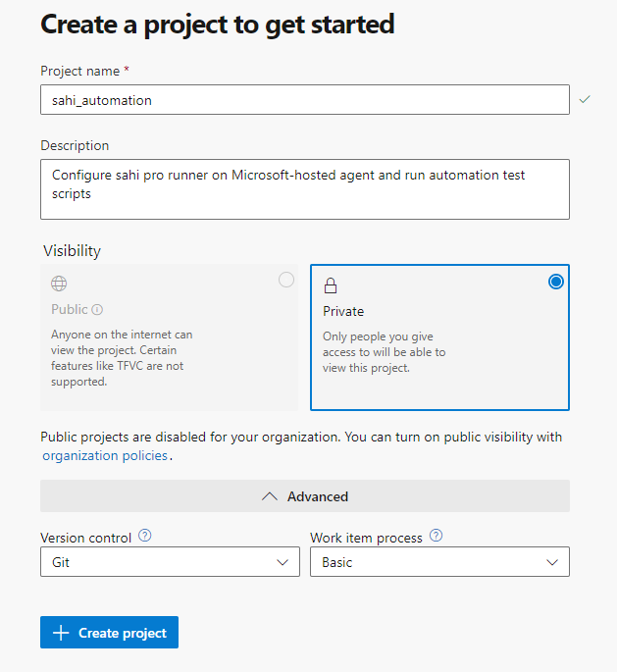
Task: Click into the Description text area
Action: coord(304,189)
